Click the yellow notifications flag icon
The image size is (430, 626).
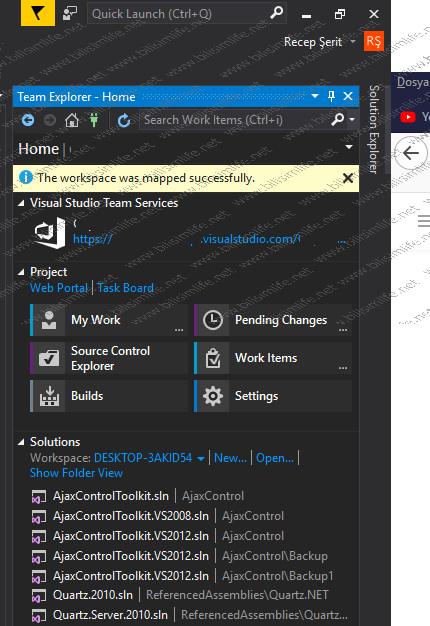[x=38, y=13]
